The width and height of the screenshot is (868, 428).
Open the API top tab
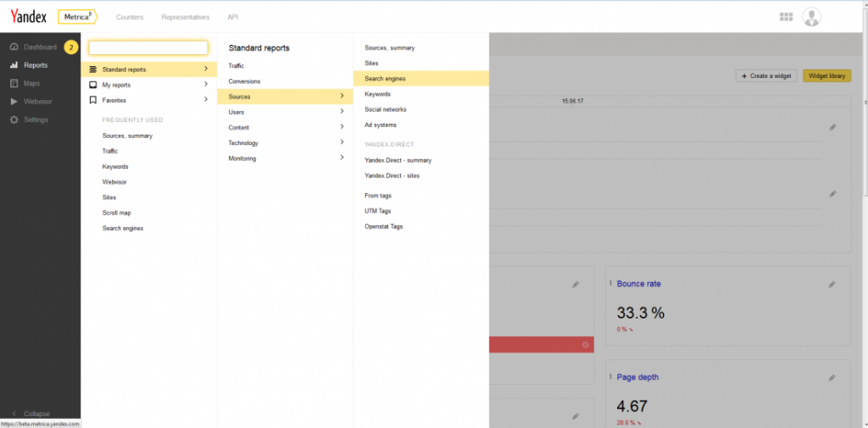tap(232, 17)
